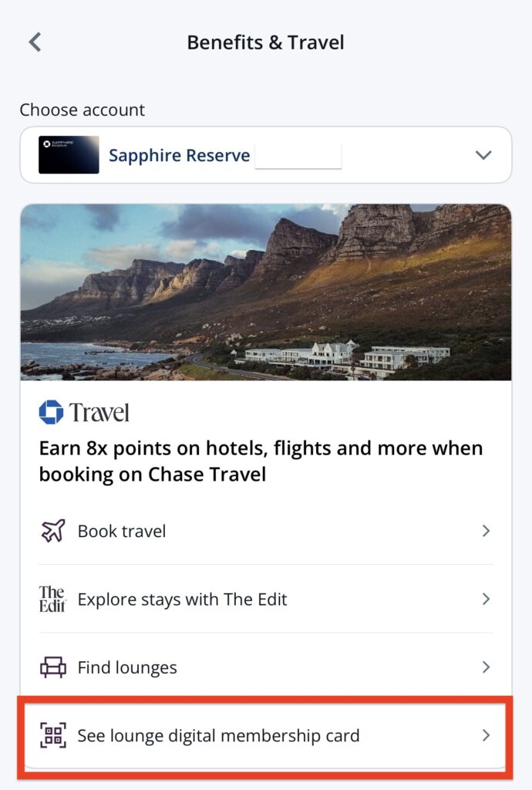Tap the chevron next to Explore stays
532x790 pixels.
coord(486,599)
